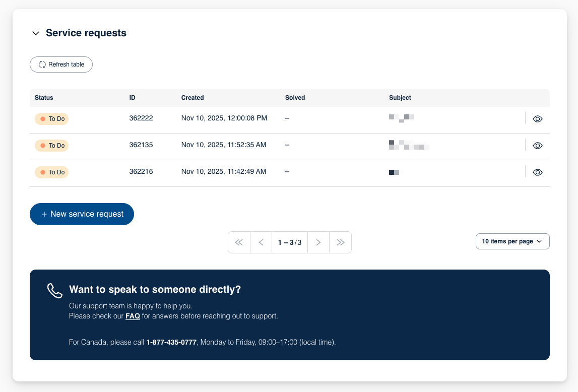Toggle the To Do label on request 362216
The image size is (578, 392).
[51, 172]
